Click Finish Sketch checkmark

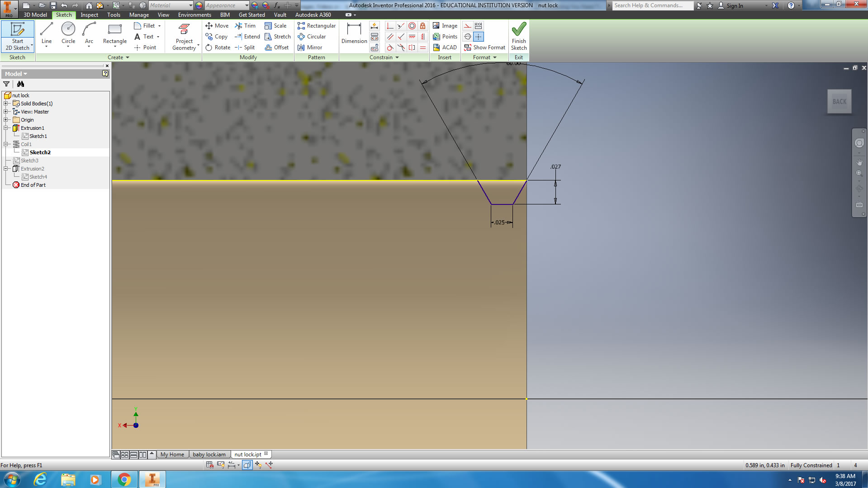tap(519, 36)
